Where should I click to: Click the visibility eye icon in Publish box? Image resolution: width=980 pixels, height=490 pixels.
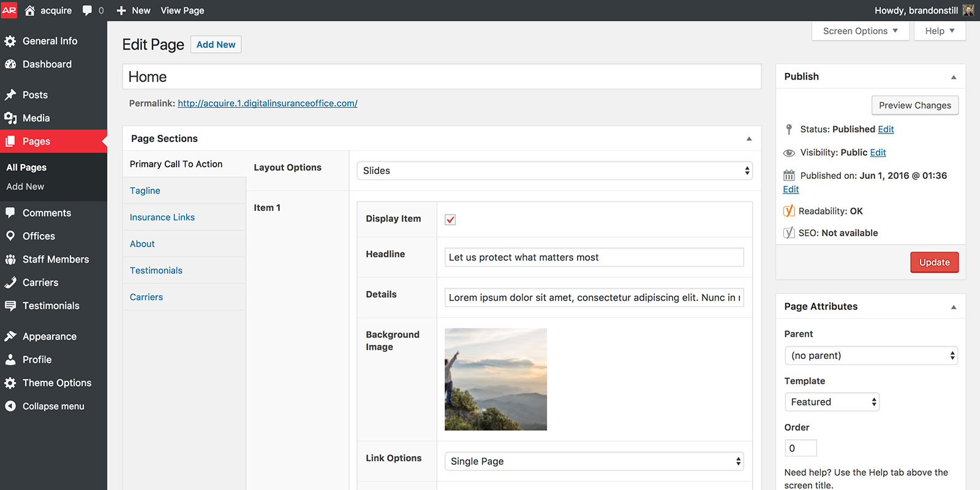[789, 153]
